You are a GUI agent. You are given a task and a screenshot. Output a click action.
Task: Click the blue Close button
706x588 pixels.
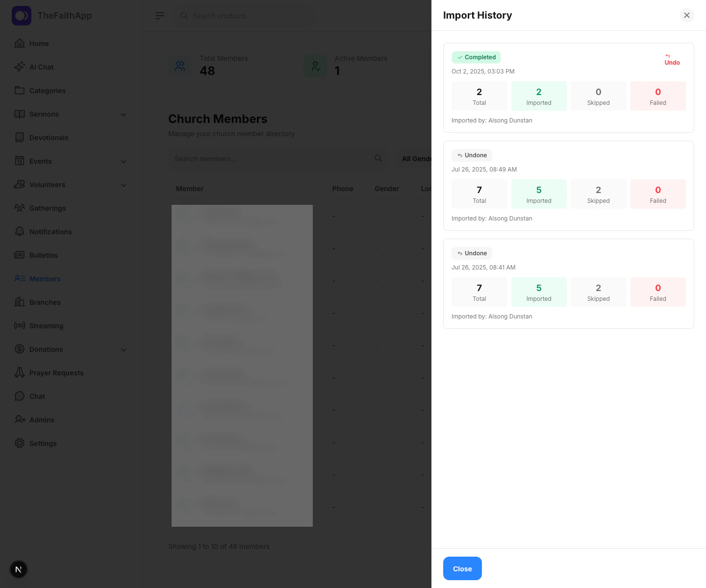(462, 568)
